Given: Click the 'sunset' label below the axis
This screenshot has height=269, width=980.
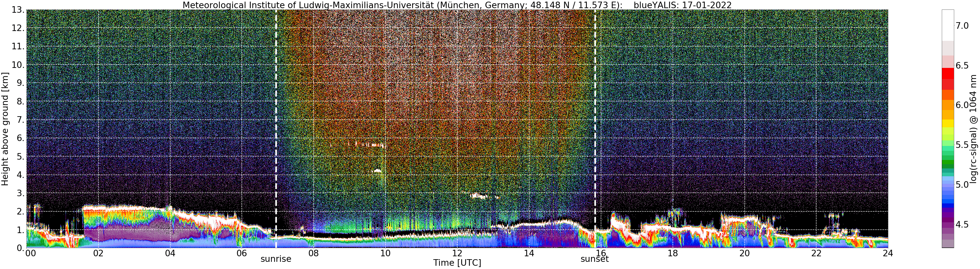Looking at the screenshot, I should tap(595, 259).
